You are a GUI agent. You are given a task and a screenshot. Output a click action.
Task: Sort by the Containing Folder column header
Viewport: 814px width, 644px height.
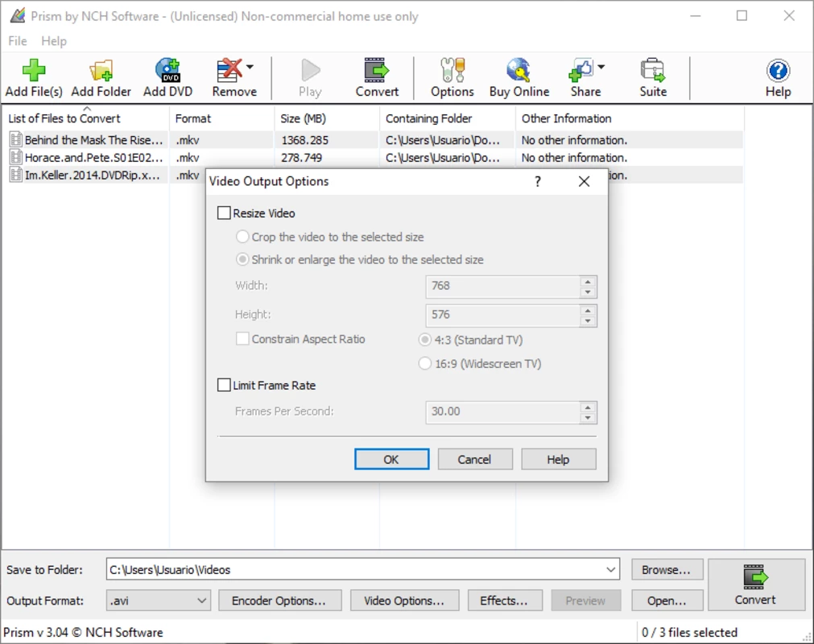(x=448, y=118)
